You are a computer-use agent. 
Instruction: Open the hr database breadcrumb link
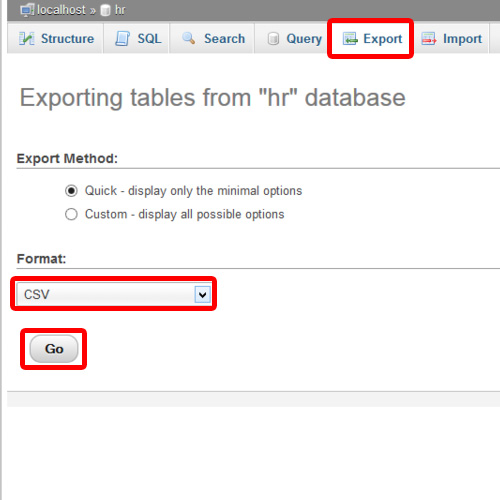pyautogui.click(x=120, y=10)
